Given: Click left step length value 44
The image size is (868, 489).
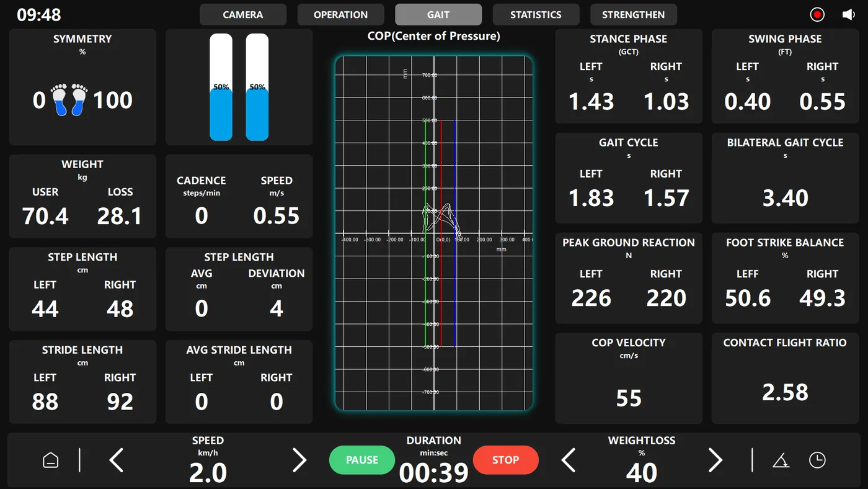Looking at the screenshot, I should [x=45, y=308].
